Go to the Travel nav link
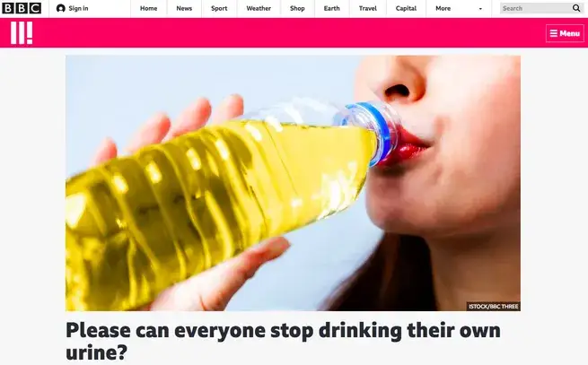This screenshot has width=588, height=365. (368, 8)
